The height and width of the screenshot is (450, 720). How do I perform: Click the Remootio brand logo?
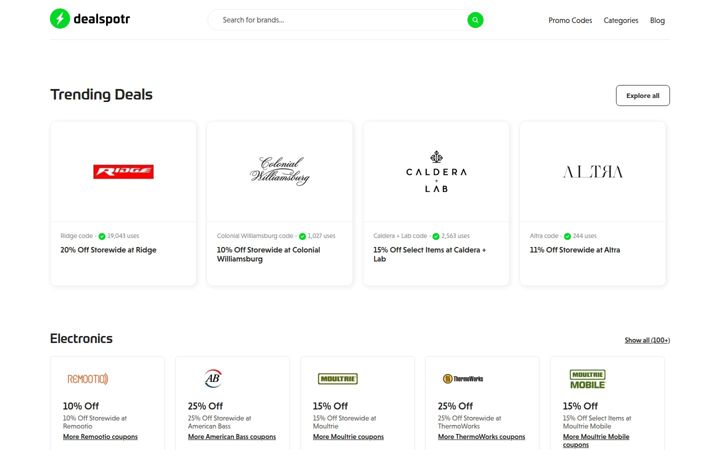pos(88,379)
